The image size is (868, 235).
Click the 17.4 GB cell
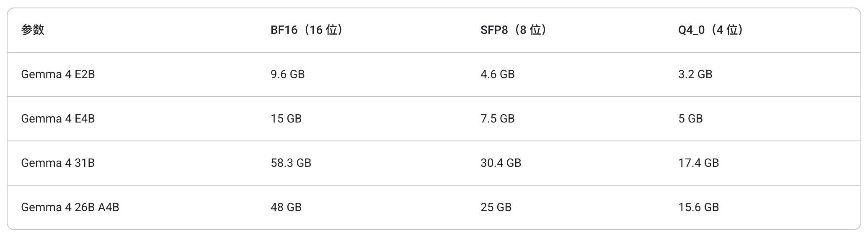[x=698, y=163]
